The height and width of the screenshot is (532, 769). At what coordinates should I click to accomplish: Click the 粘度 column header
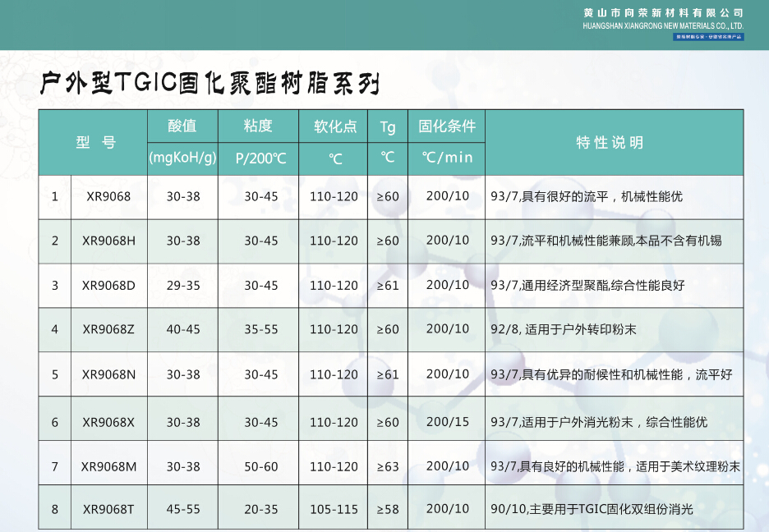tap(258, 126)
